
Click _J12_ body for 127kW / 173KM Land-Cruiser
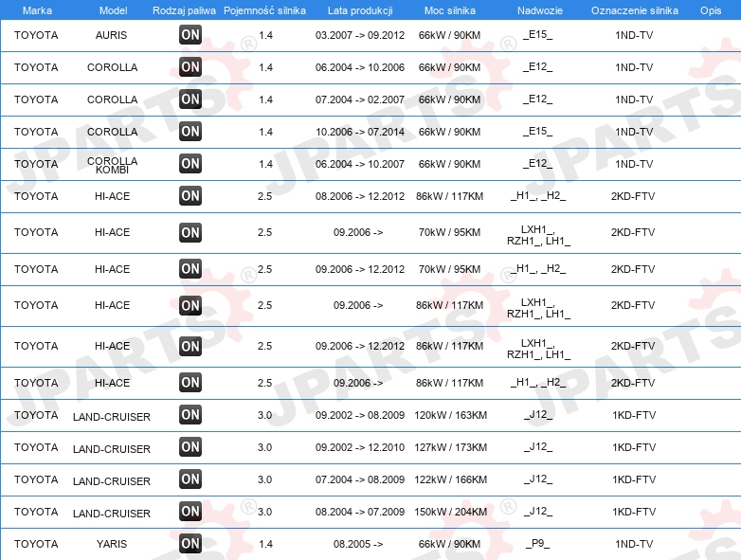tap(538, 446)
